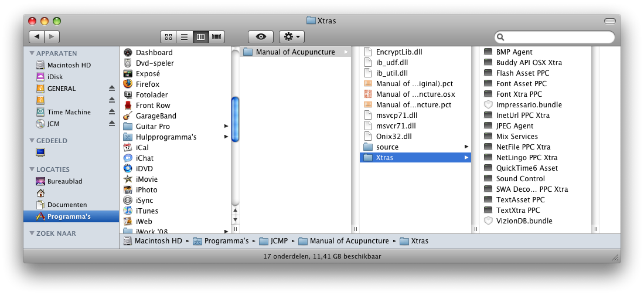Screen dimensions: 644x295
Task: Expand the ZOEK NAAR sidebar section
Action: (x=32, y=233)
